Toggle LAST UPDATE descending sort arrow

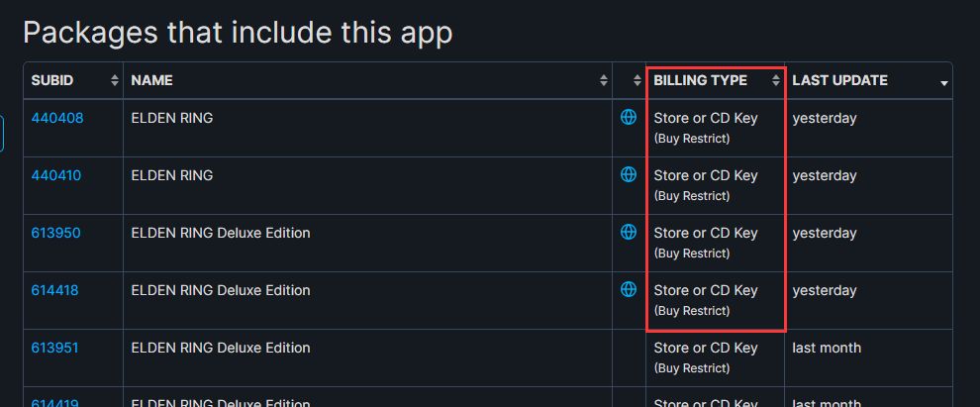click(943, 83)
